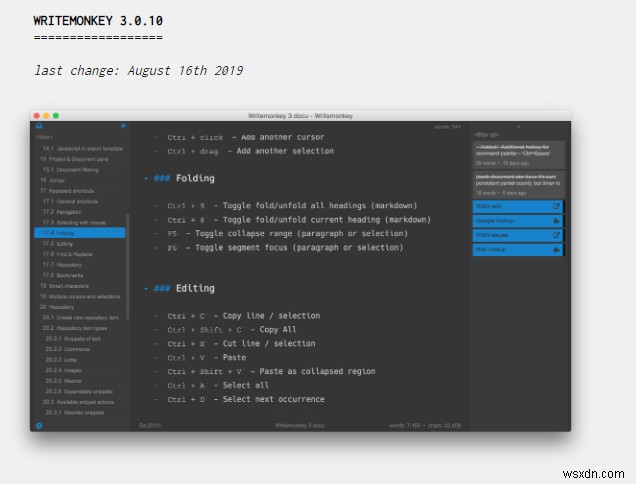Open the inbox icon above the outline filter
Viewport: 636px width, 484px height.
pos(39,126)
